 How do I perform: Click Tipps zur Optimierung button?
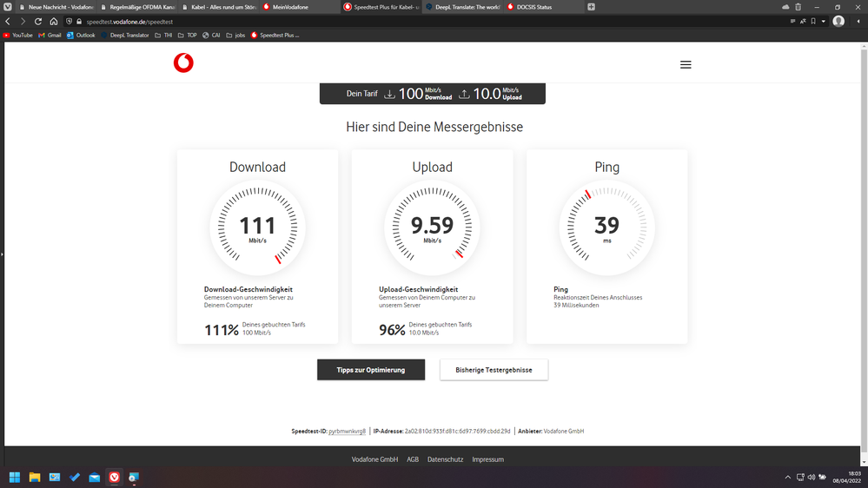click(x=371, y=370)
